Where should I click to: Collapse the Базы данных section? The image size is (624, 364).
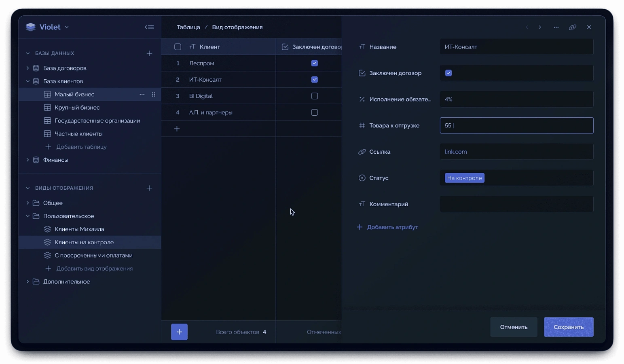pyautogui.click(x=27, y=53)
